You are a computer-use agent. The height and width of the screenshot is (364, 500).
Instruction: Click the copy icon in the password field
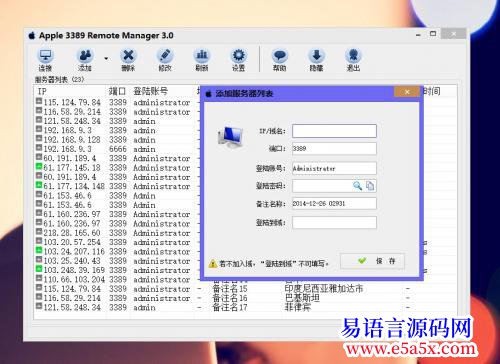(370, 186)
